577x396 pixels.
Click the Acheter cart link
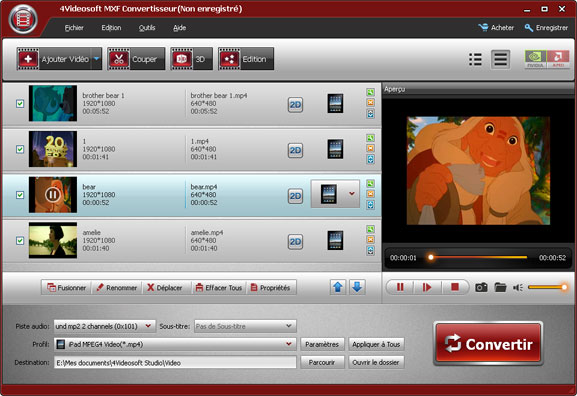(496, 28)
